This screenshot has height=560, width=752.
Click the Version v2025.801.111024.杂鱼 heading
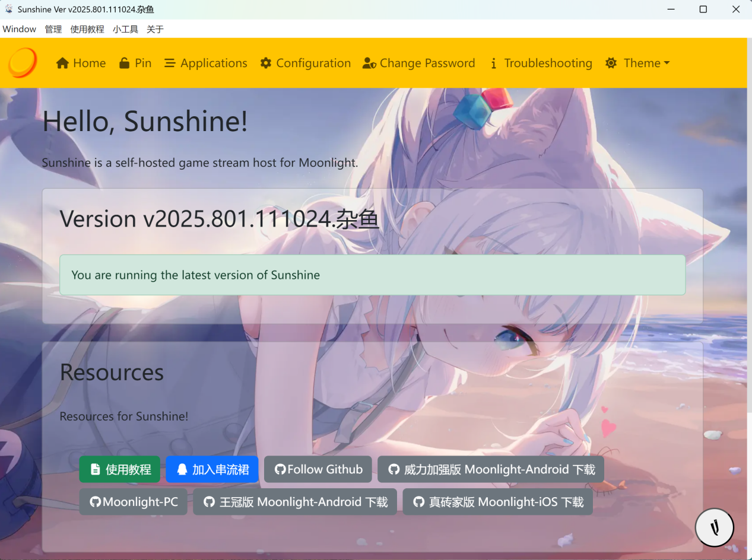[x=220, y=219]
